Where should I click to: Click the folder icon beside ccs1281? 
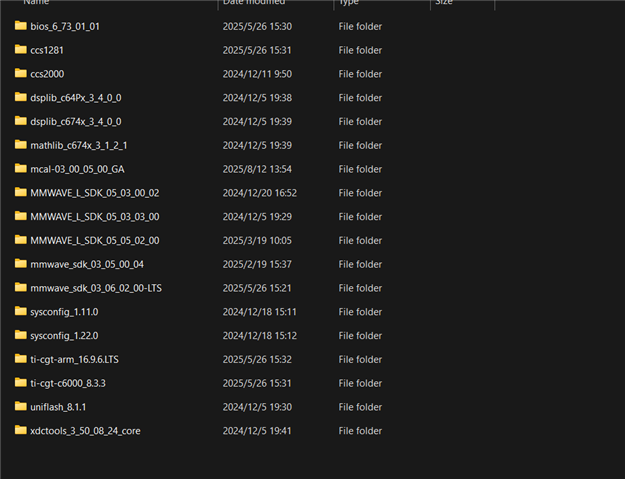click(21, 49)
